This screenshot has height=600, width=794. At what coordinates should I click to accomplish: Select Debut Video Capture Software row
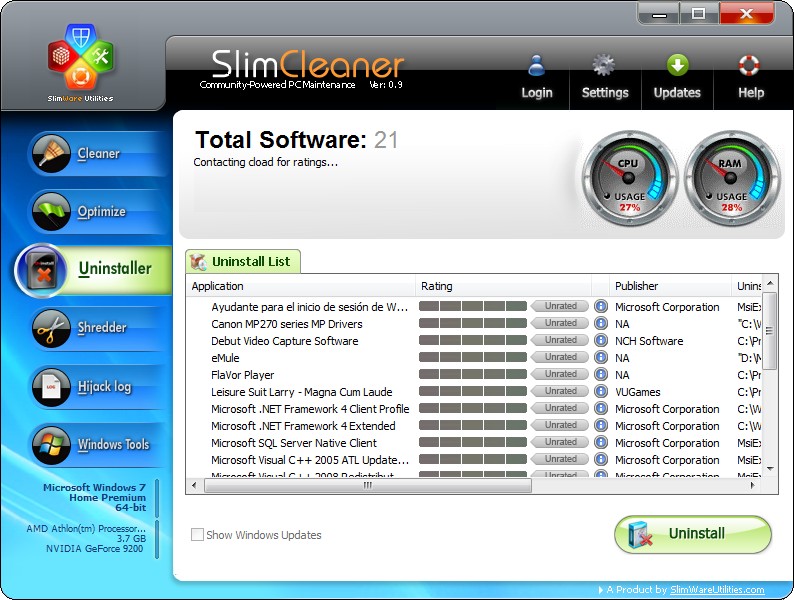(x=285, y=341)
